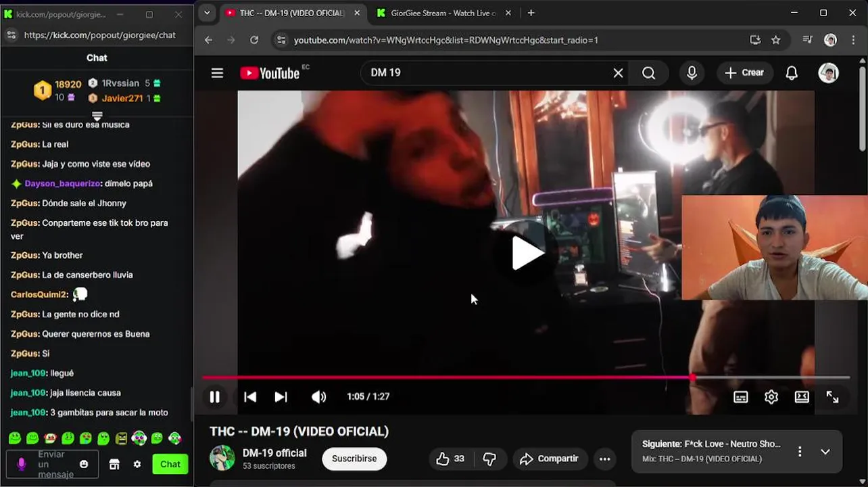This screenshot has width=868, height=487.
Task: Open more actions ellipsis under video
Action: [605, 459]
